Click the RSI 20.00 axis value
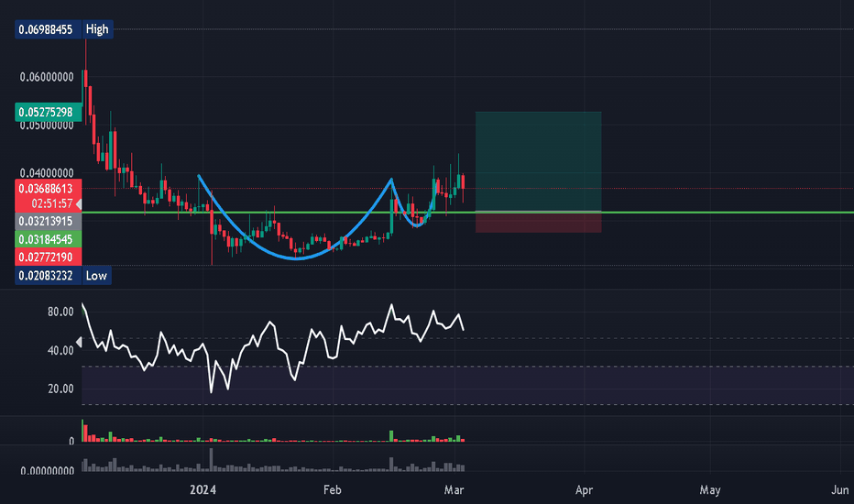Viewport: 854px width, 504px height. pos(60,389)
